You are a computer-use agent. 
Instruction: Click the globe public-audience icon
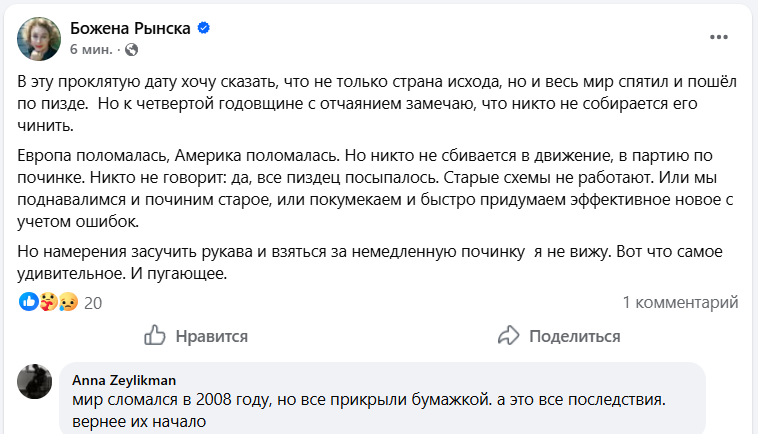tap(132, 49)
